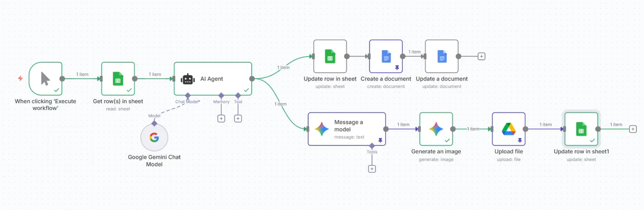Open the Update a document node
This screenshot has height=210, width=644.
pos(442,56)
